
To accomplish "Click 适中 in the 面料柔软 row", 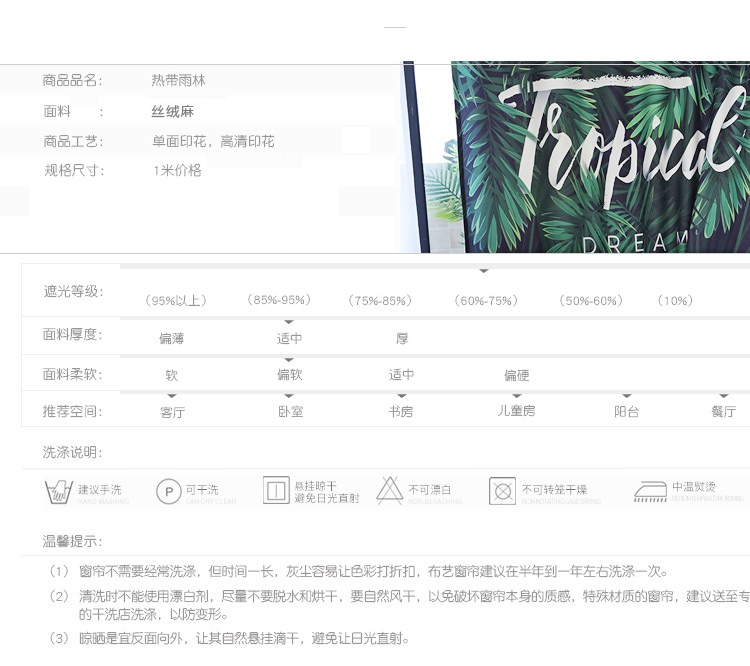I will point(401,375).
